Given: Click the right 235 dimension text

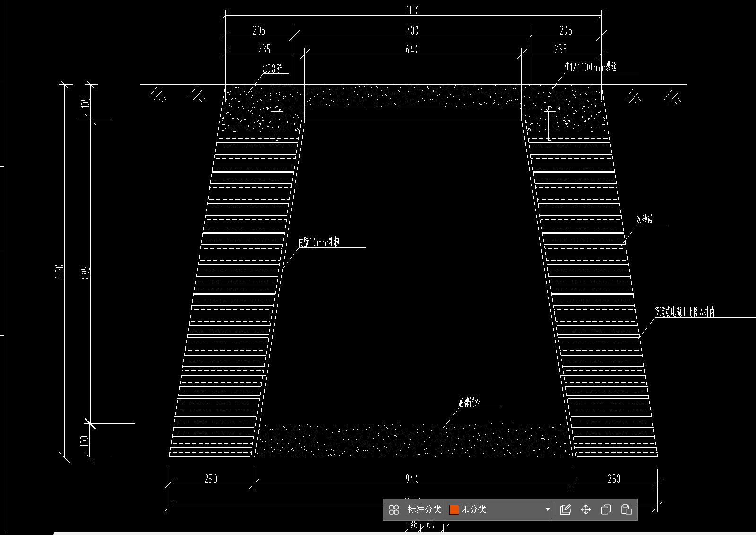Looking at the screenshot, I should pos(561,49).
